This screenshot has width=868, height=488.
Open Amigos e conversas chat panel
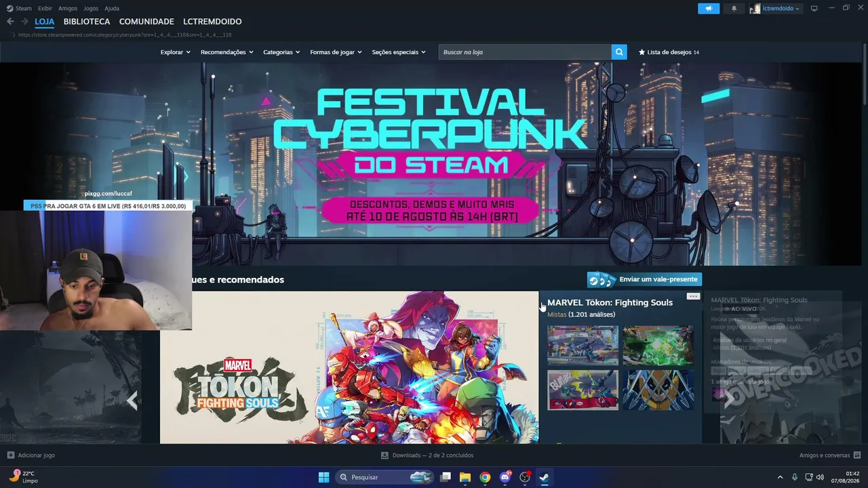coord(830,455)
